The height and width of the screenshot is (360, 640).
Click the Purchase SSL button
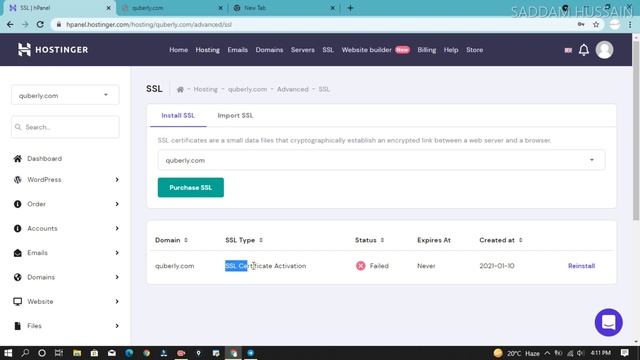(x=191, y=187)
